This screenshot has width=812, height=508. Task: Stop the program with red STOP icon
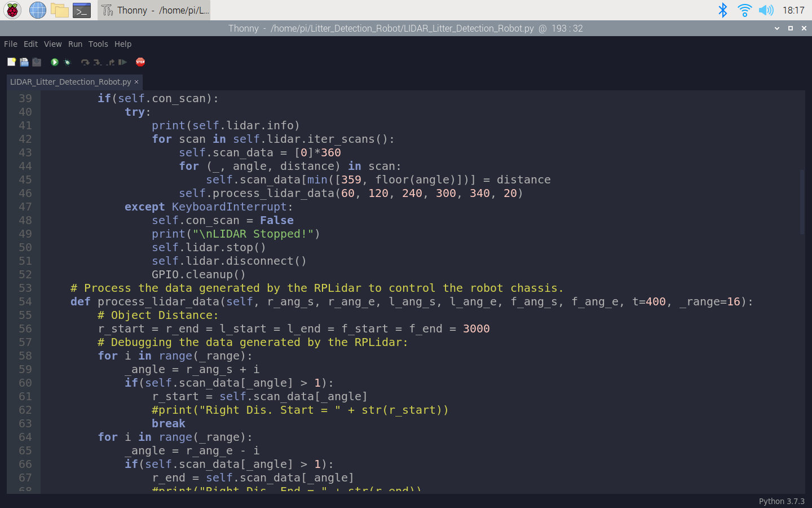pyautogui.click(x=140, y=62)
